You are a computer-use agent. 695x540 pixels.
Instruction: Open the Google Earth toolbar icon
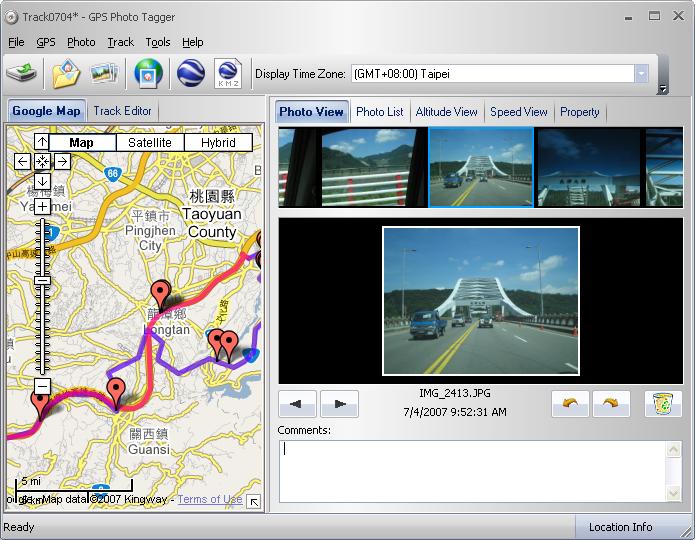191,73
